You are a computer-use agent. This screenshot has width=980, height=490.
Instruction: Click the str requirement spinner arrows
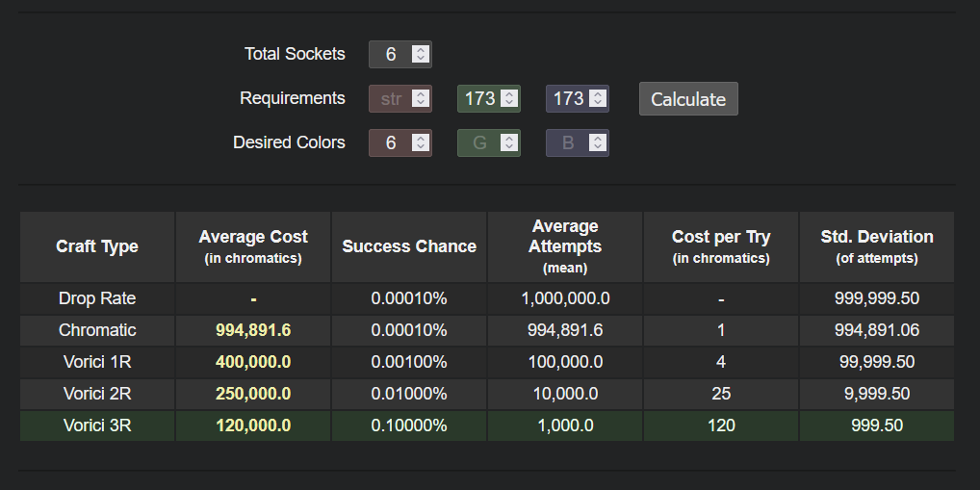point(421,99)
